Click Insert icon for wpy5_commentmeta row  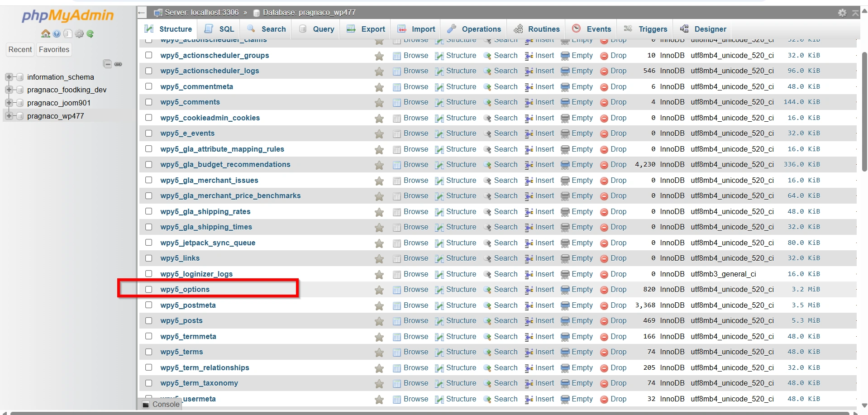pyautogui.click(x=529, y=87)
